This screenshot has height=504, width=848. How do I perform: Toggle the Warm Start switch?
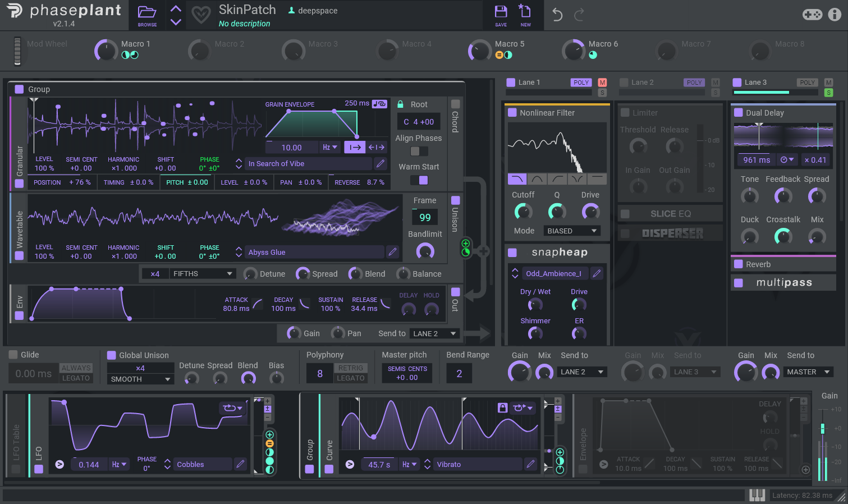[419, 180]
